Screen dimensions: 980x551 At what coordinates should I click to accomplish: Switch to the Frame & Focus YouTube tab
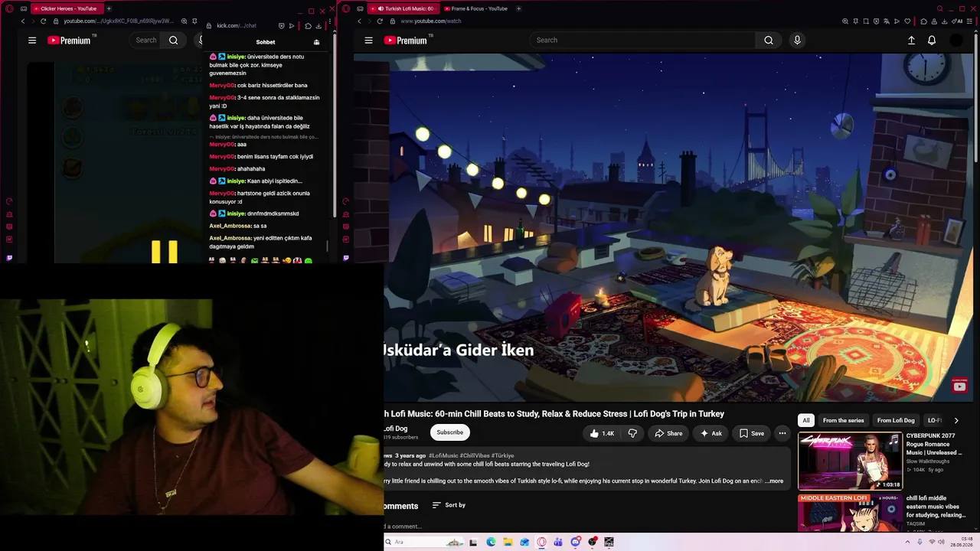pos(475,8)
